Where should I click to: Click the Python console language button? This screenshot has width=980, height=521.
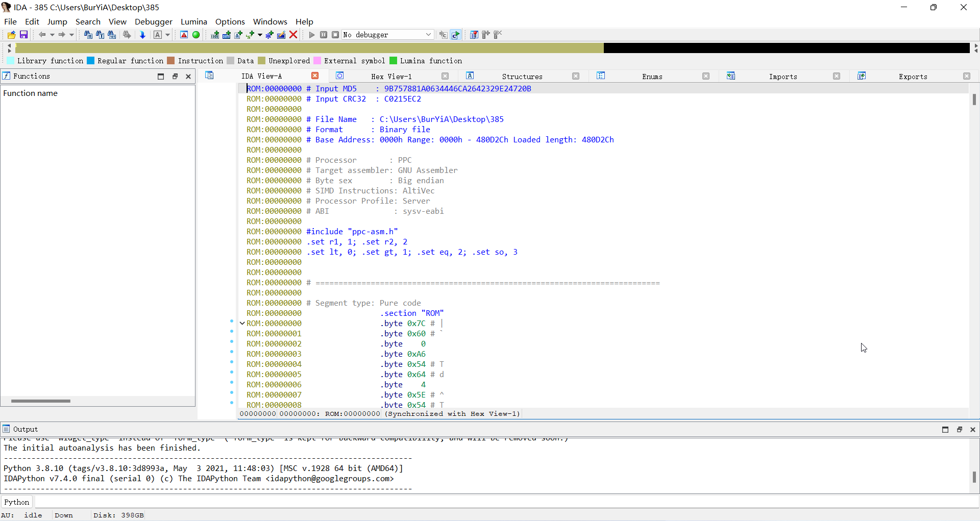17,502
